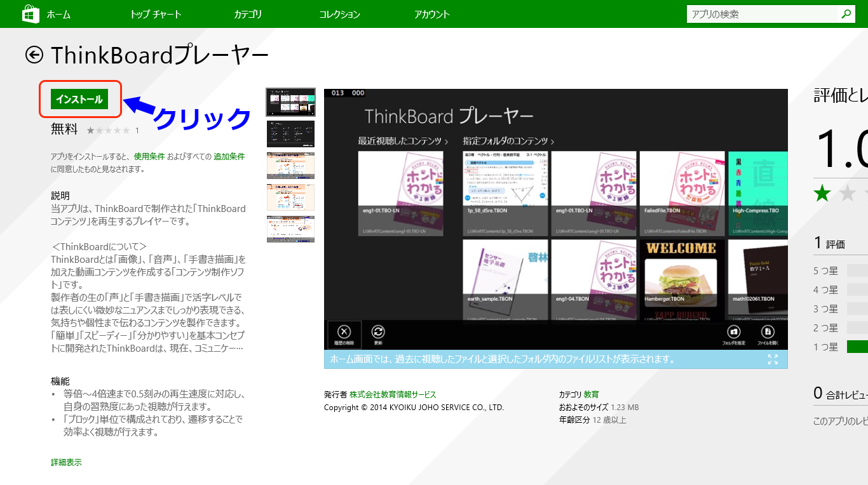Screen dimensions: 868x485
Task: Open the コレクション menu
Action: 339,14
